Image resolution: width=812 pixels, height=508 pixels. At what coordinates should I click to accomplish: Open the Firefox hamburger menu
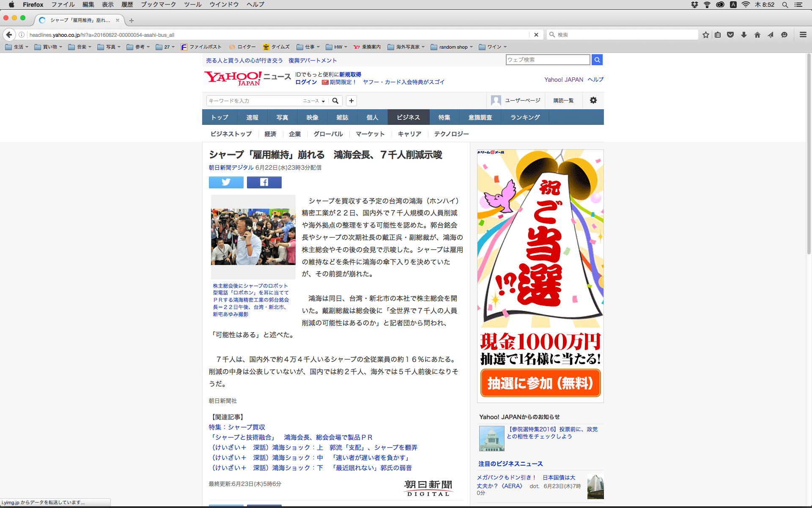[x=803, y=35]
